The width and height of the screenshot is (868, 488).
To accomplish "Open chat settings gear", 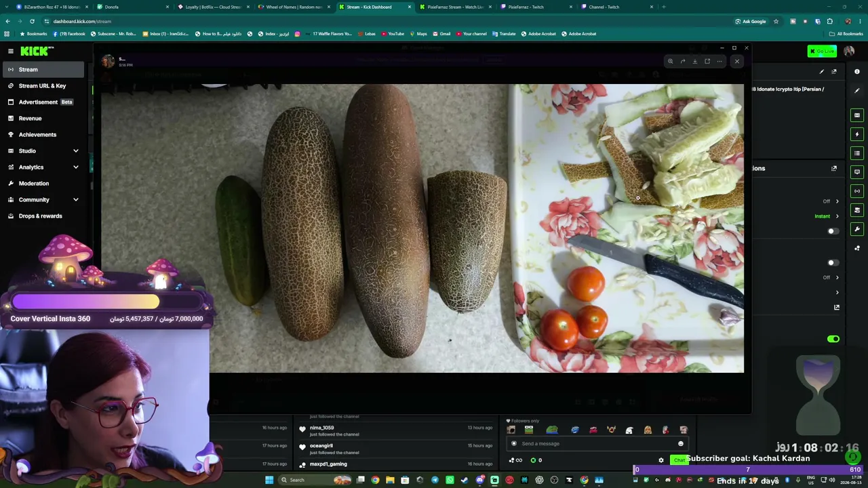I will pos(661,460).
